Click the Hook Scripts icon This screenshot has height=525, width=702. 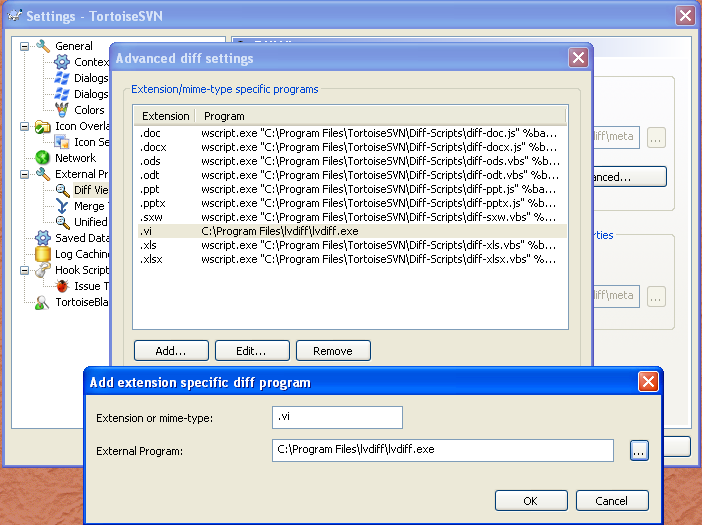[43, 270]
